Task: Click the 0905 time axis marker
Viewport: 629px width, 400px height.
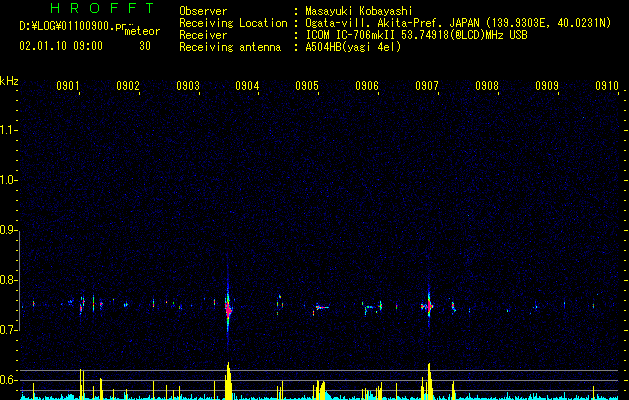Action: (x=307, y=86)
